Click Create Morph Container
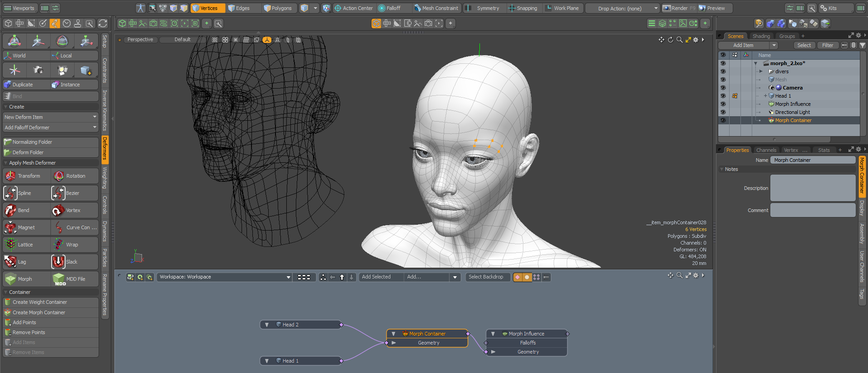Image resolution: width=868 pixels, height=373 pixels. click(39, 312)
